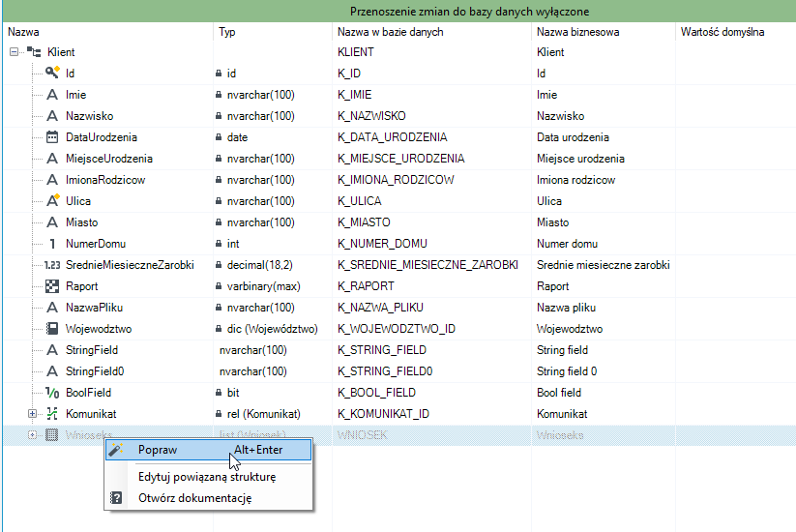Screen dimensions: 796x532
Task: Click the integer icon beside NumerDomu
Action: [x=52, y=244]
